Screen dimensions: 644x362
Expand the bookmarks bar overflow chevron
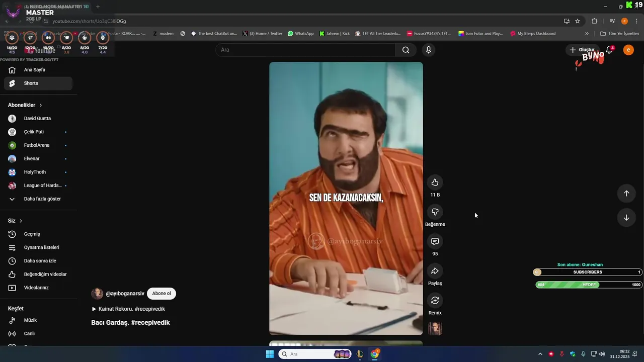pyautogui.click(x=587, y=34)
